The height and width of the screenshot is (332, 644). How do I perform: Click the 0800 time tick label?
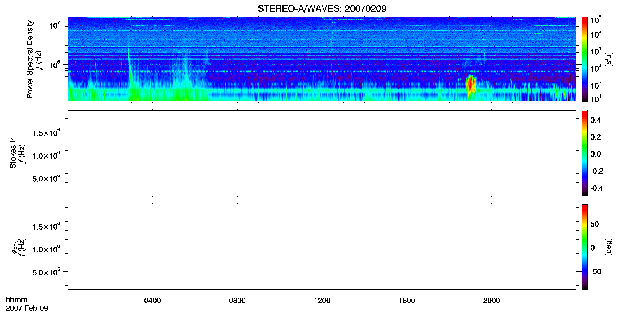[x=237, y=301]
